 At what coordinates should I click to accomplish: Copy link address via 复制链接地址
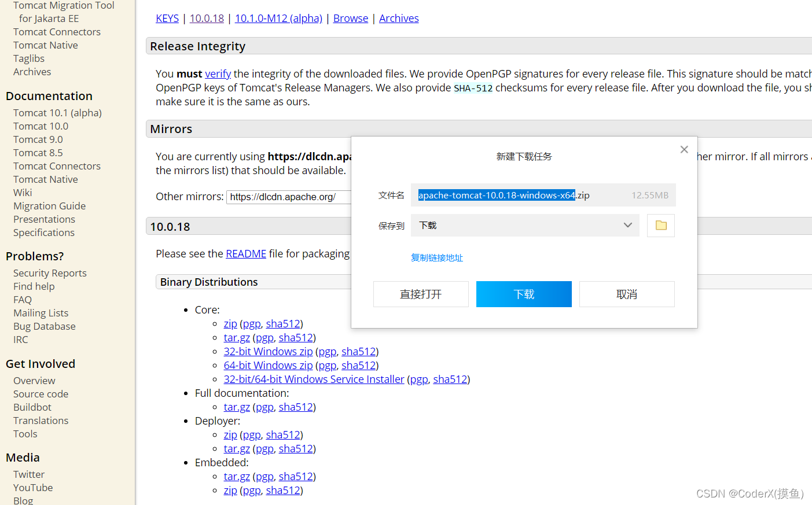click(437, 257)
